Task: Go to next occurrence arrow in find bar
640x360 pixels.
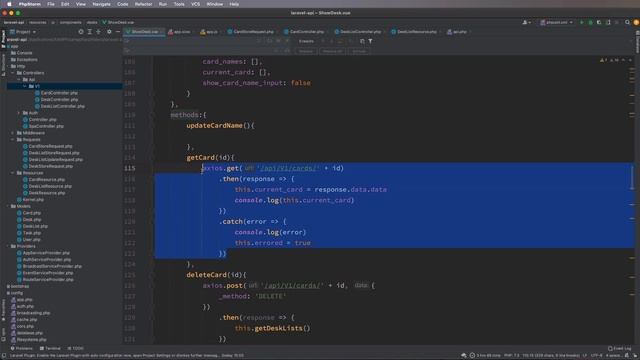Action: point(331,41)
